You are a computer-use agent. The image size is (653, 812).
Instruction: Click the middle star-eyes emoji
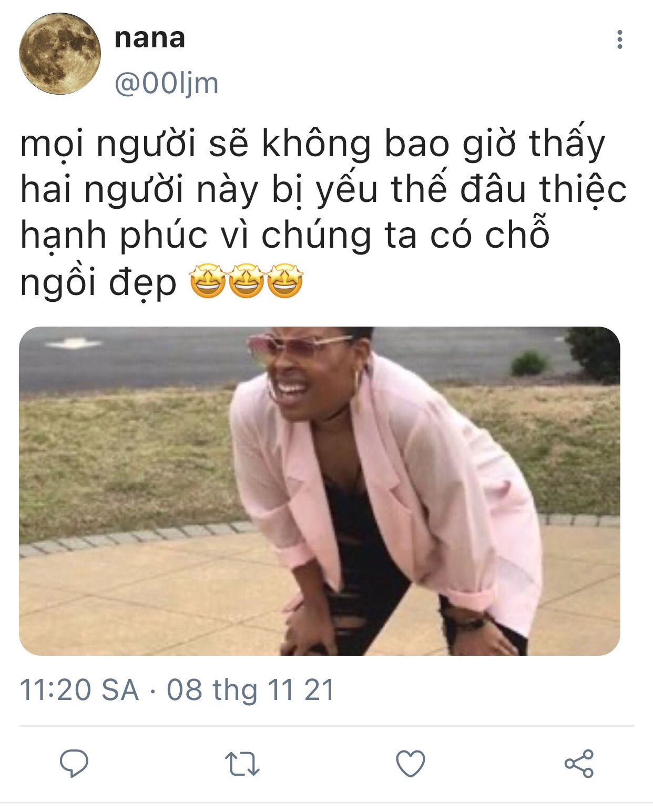tap(246, 280)
